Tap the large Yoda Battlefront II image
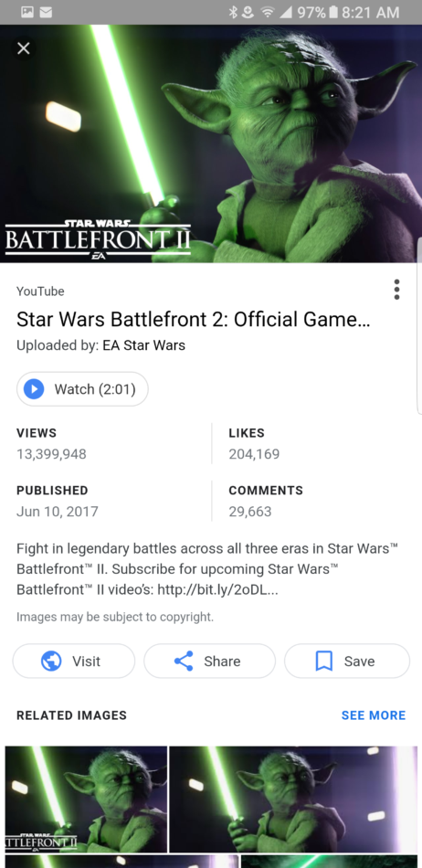 point(211,143)
